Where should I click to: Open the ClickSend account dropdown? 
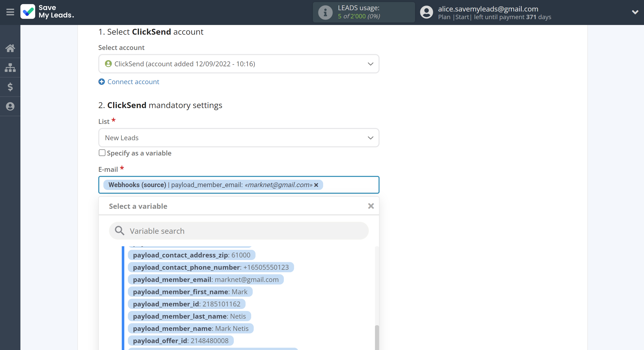[239, 64]
